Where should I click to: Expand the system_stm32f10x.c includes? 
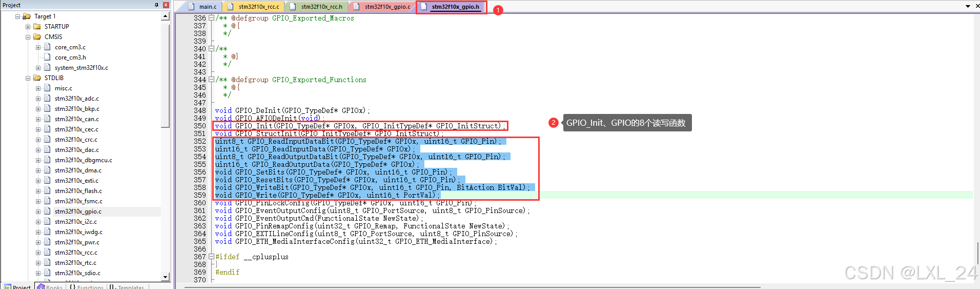point(38,68)
